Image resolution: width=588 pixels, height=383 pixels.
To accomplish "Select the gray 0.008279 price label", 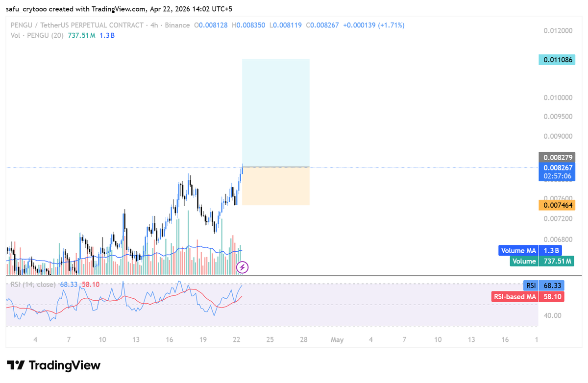I will click(557, 157).
